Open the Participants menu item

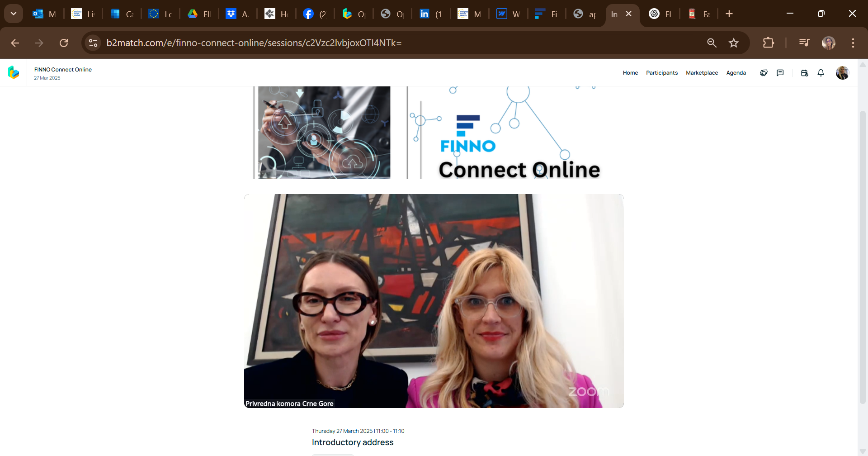pyautogui.click(x=662, y=73)
